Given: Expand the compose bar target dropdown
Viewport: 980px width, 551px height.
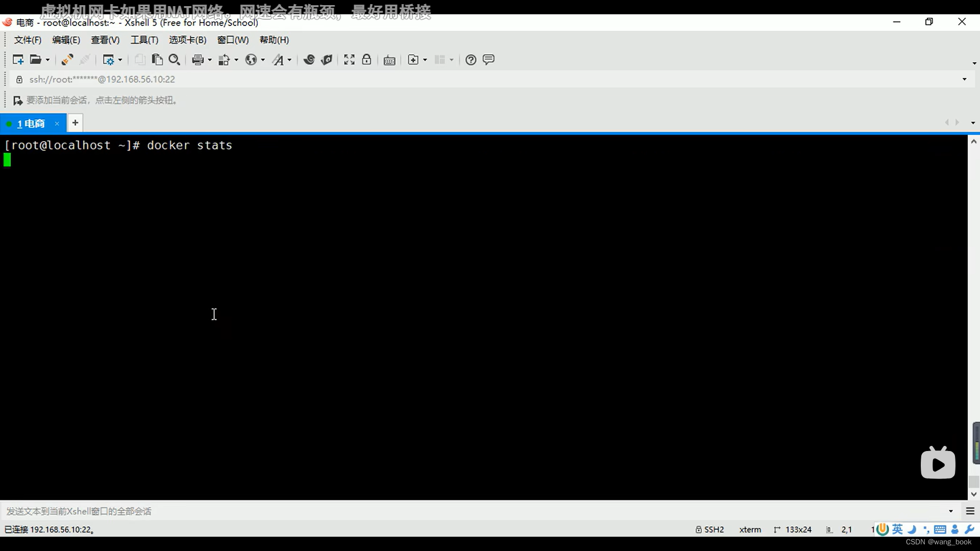Looking at the screenshot, I should point(951,511).
